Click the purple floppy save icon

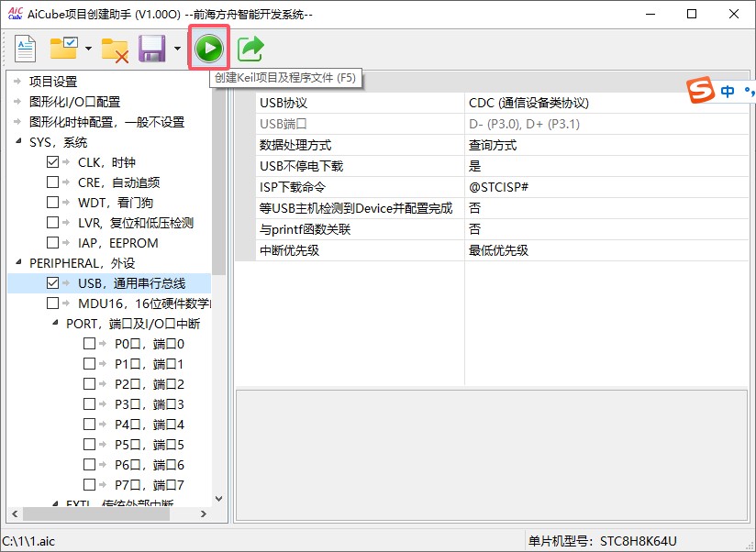click(x=152, y=49)
